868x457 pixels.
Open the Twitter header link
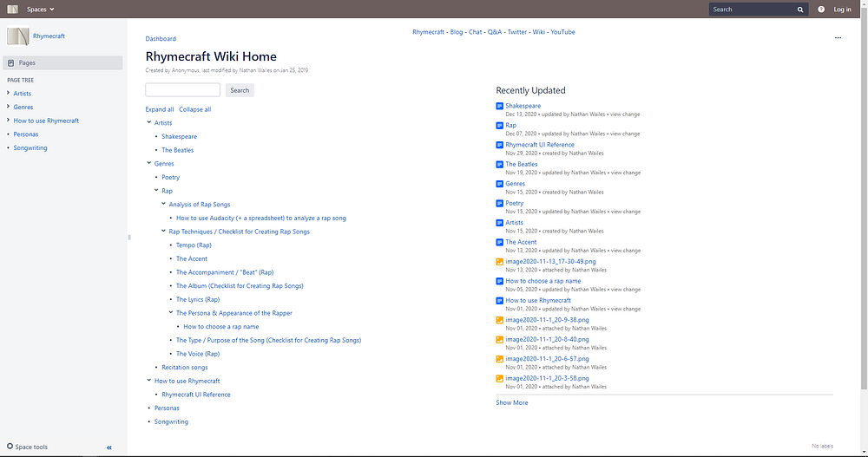click(517, 32)
